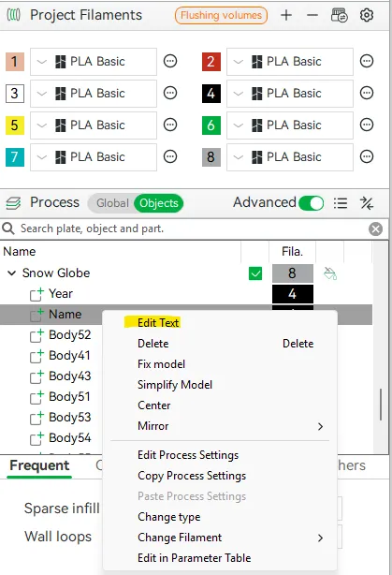
Task: Click filament 2 red color swatch
Action: (x=211, y=61)
